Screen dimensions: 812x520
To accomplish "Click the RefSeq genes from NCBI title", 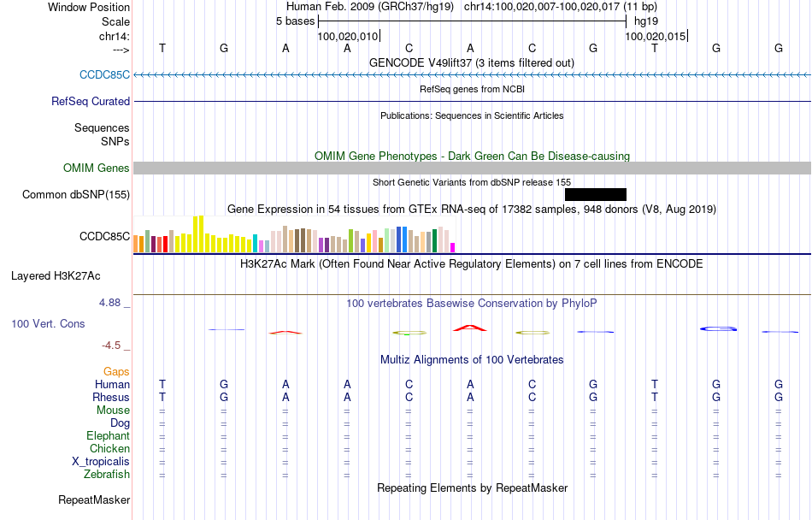I will click(x=472, y=89).
